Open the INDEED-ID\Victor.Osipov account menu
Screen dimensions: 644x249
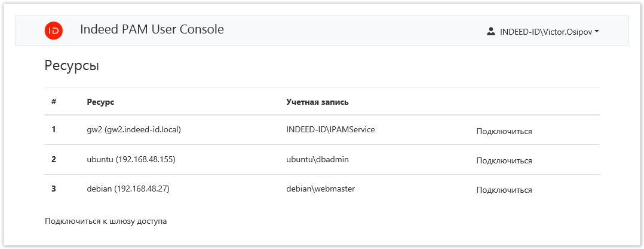(x=545, y=31)
